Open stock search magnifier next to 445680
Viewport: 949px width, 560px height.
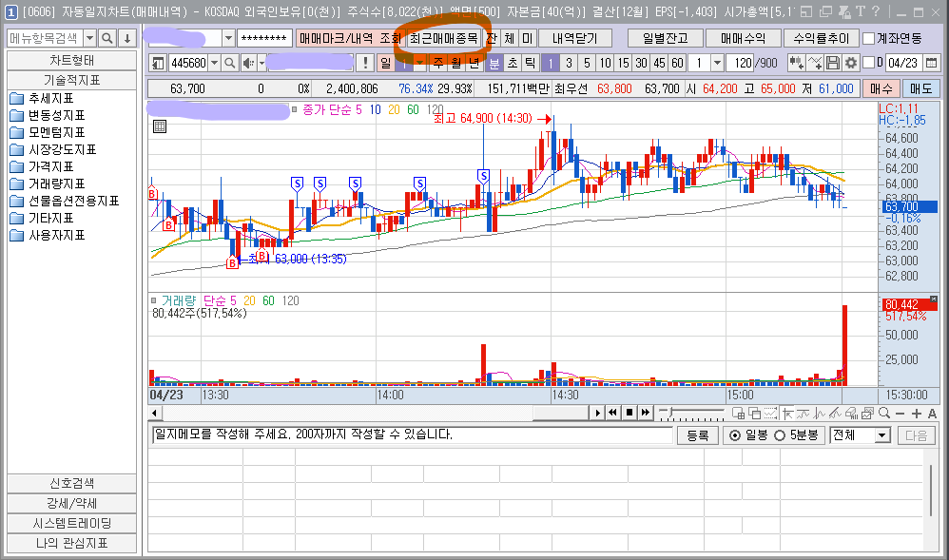229,63
